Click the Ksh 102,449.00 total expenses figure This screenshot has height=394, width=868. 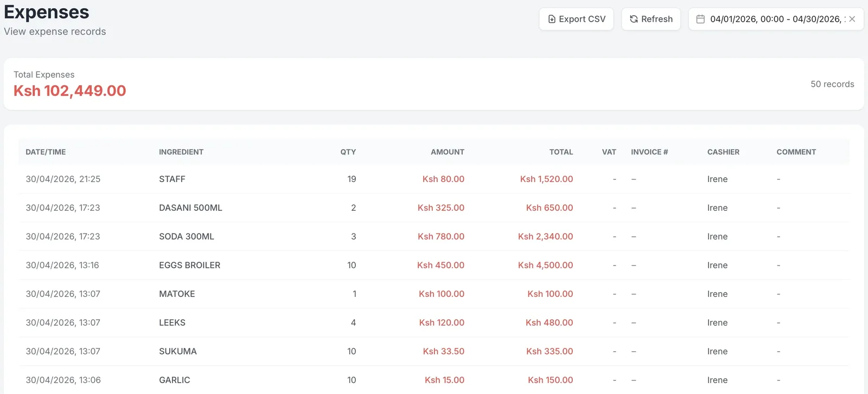pyautogui.click(x=70, y=91)
